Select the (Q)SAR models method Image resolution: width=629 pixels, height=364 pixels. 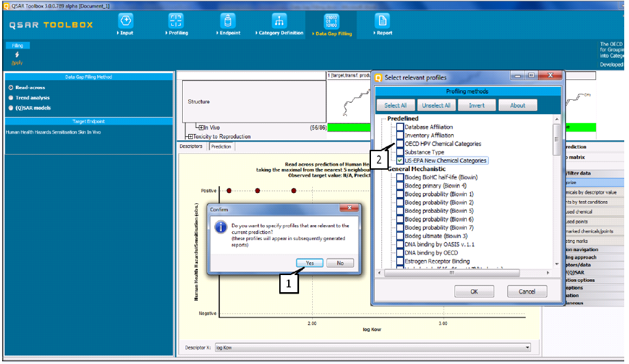[11, 108]
